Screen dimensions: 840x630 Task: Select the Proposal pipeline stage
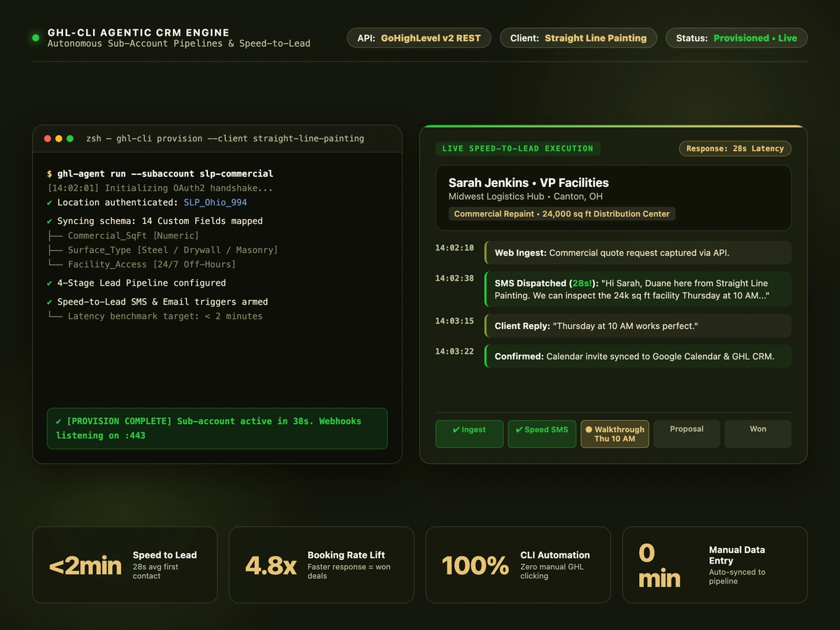coord(687,433)
